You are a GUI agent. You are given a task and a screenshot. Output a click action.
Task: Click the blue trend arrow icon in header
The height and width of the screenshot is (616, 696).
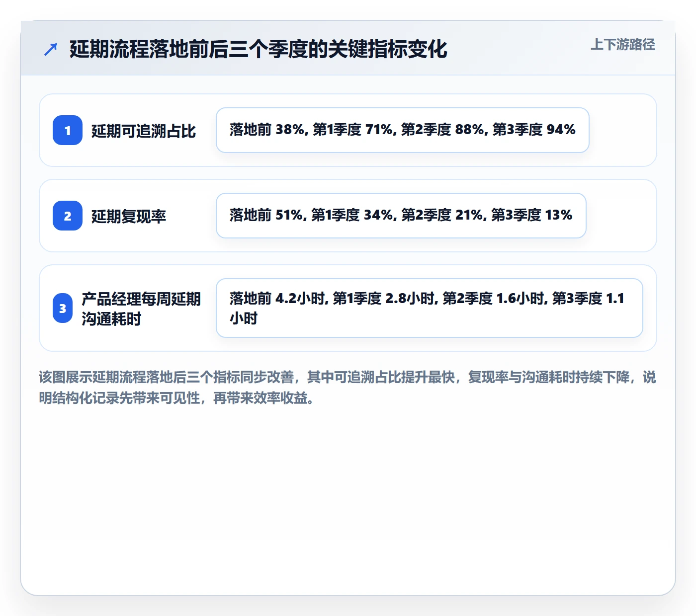(x=51, y=49)
